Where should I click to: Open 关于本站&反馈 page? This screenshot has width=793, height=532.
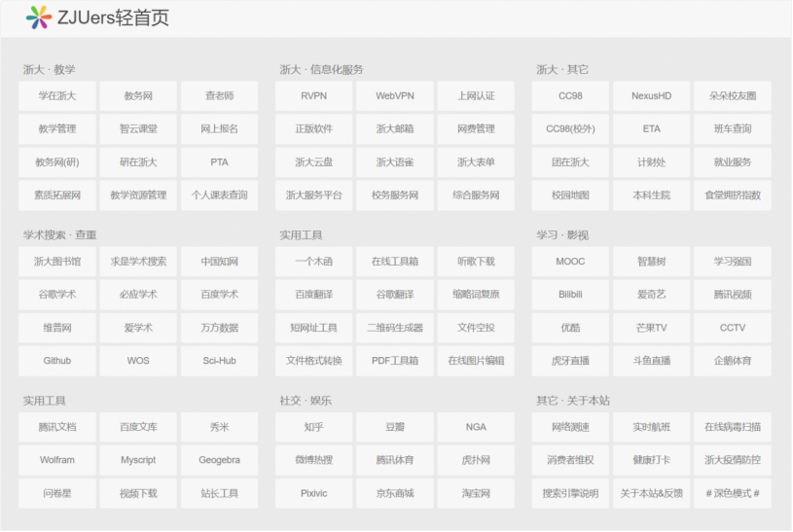[651, 493]
